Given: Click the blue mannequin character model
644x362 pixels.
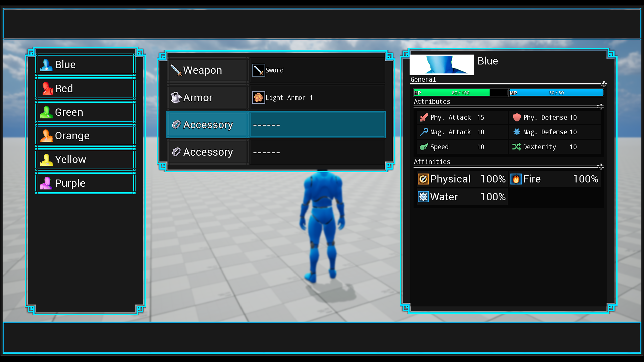Looking at the screenshot, I should click(x=323, y=226).
